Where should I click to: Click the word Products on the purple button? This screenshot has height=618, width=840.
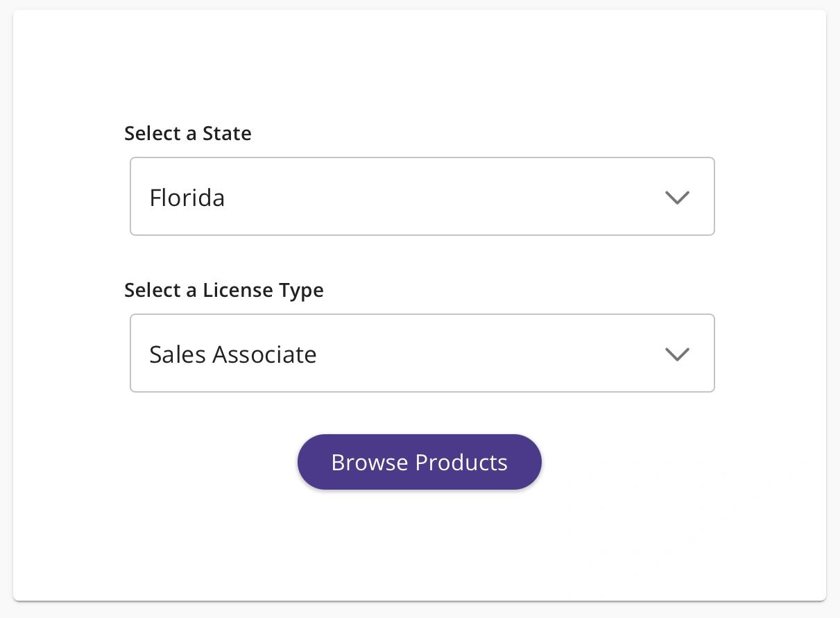point(462,463)
